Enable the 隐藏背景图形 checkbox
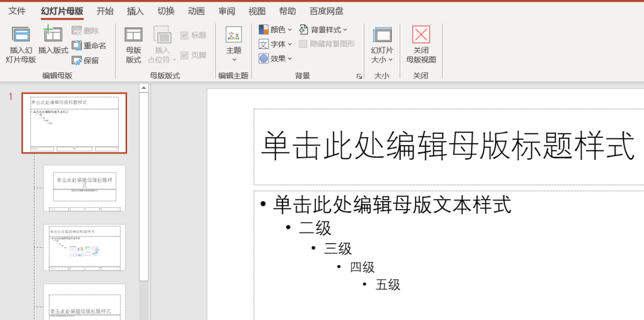The image size is (644, 320). pyautogui.click(x=304, y=44)
